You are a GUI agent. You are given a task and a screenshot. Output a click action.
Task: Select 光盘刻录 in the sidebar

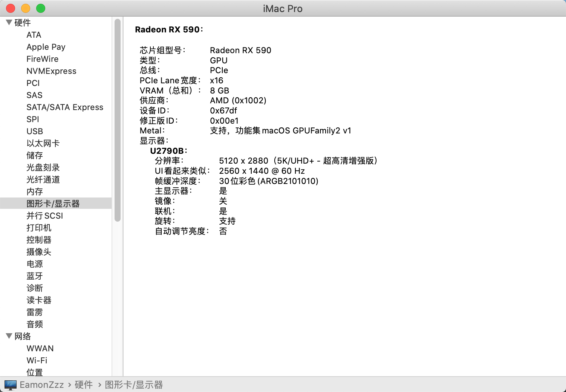[43, 167]
